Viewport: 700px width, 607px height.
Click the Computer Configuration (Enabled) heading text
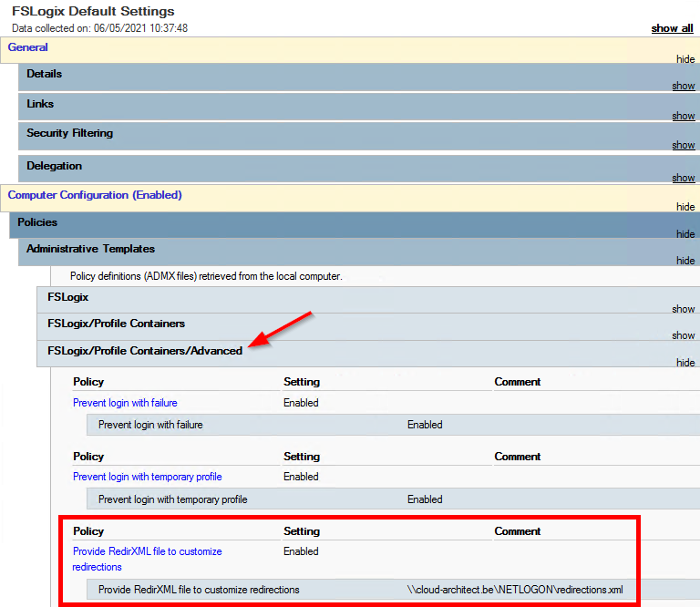point(95,195)
